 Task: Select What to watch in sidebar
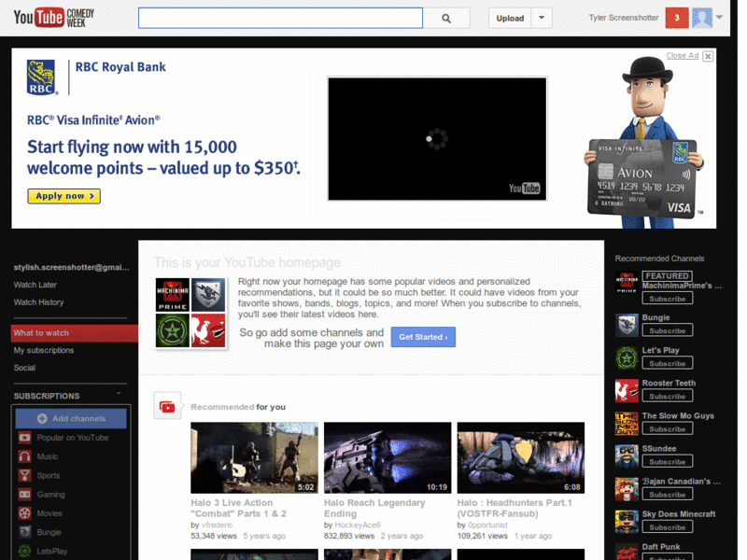[x=75, y=333]
